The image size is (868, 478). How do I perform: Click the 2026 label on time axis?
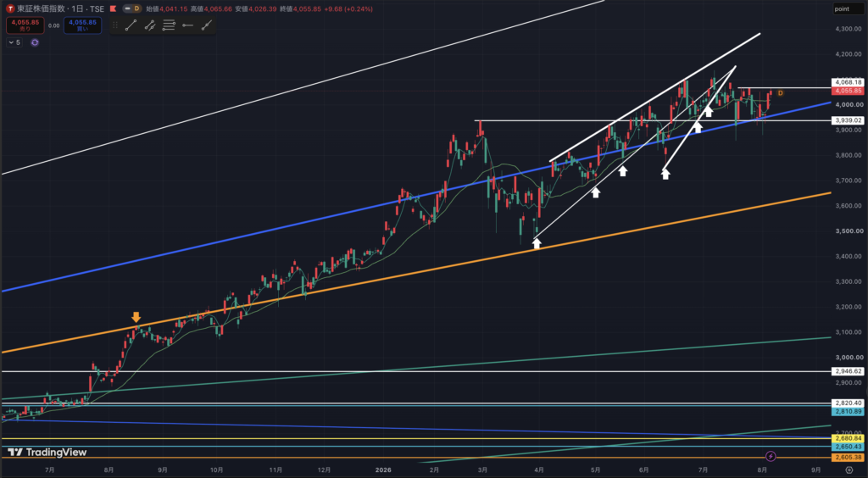383,470
